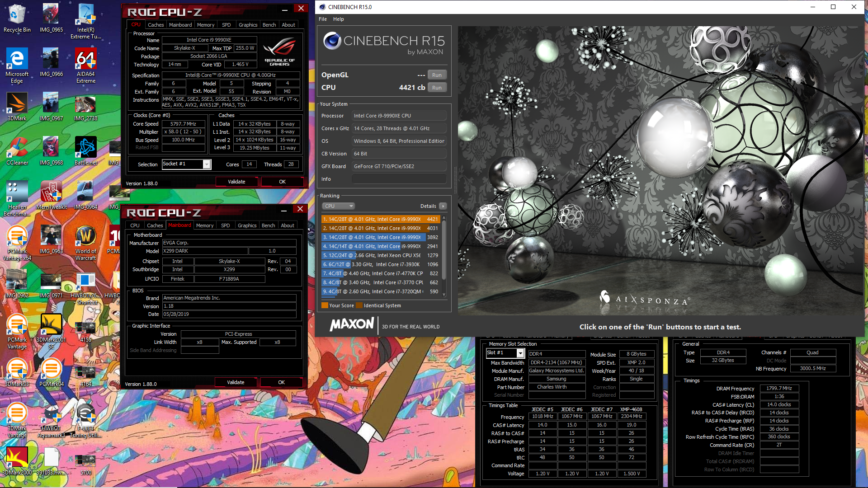The height and width of the screenshot is (488, 868).
Task: Open the Heaven Benchmark shortcut
Action: click(x=17, y=198)
